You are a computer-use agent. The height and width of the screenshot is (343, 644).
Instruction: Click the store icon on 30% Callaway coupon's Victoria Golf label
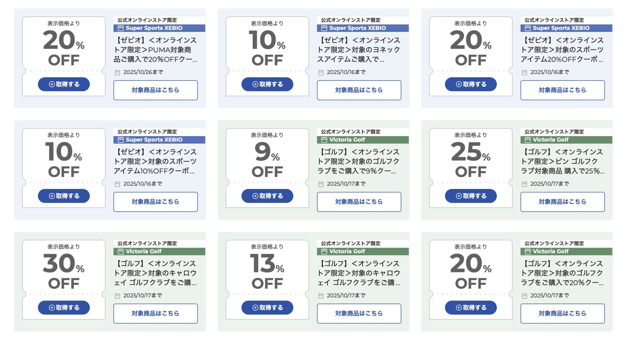tap(121, 251)
